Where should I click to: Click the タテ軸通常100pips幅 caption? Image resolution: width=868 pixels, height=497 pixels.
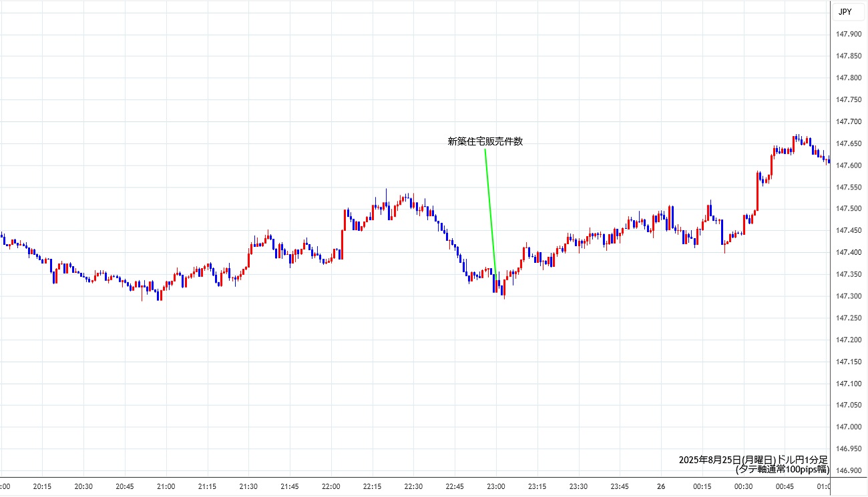(782, 469)
